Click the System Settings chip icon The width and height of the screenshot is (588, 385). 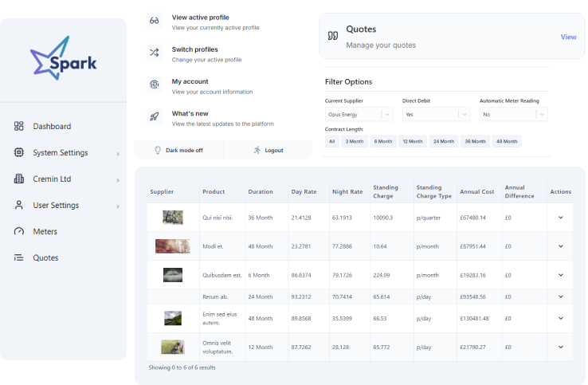(19, 153)
